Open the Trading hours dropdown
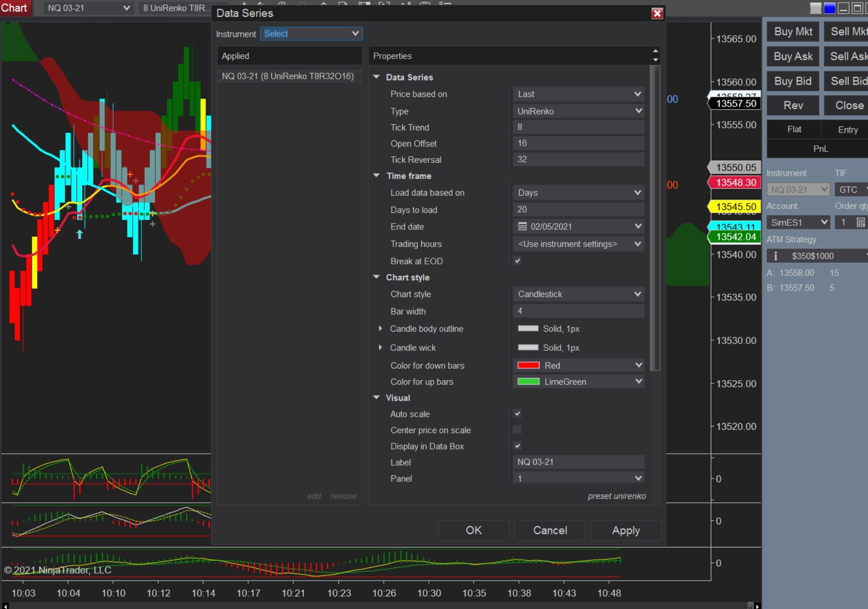 point(579,244)
